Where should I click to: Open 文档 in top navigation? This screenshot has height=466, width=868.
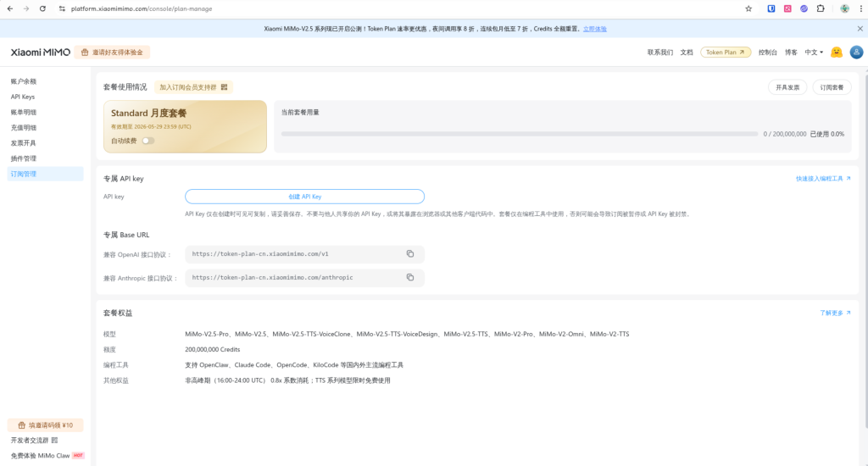687,52
